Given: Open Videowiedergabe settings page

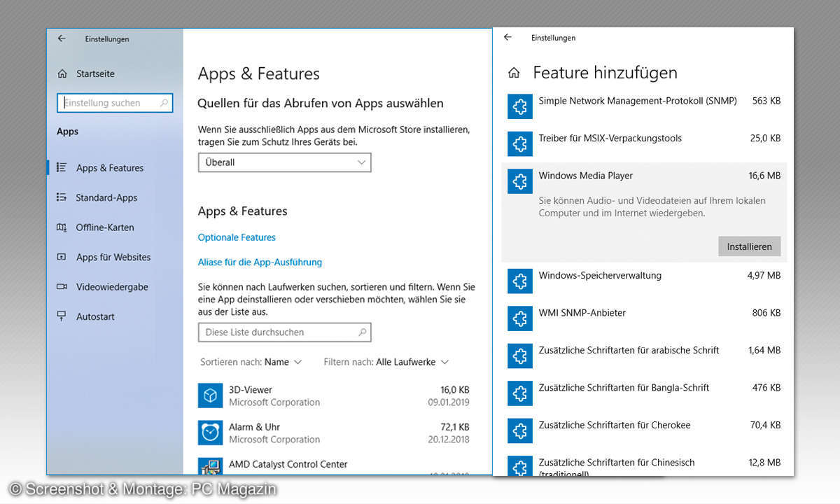Looking at the screenshot, I should [x=112, y=287].
